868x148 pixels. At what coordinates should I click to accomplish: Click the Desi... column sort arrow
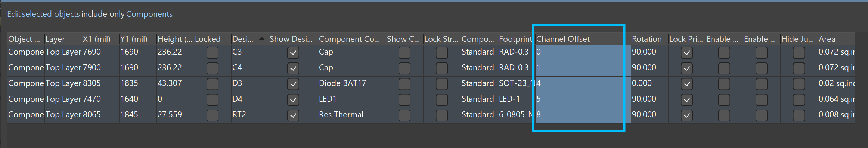[262, 38]
